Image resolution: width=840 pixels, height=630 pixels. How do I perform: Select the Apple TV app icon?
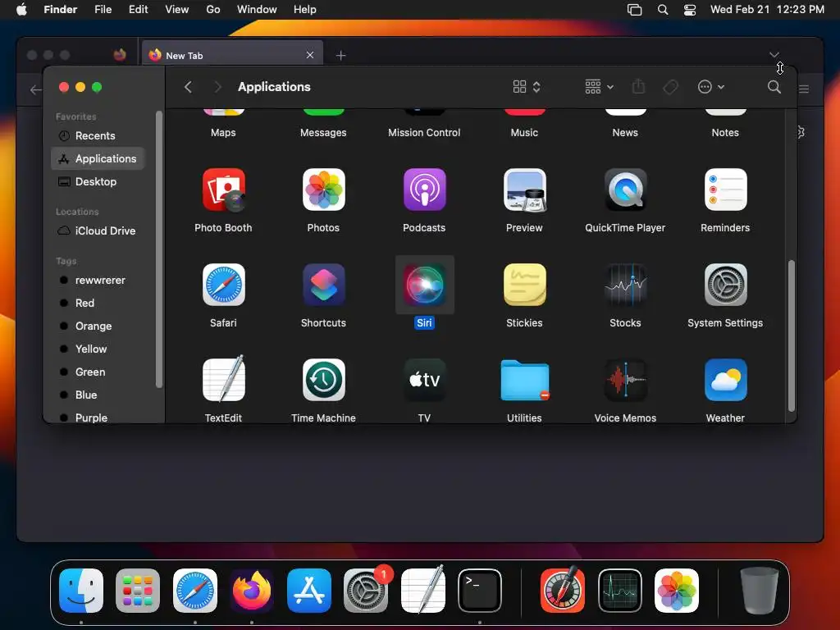[424, 380]
